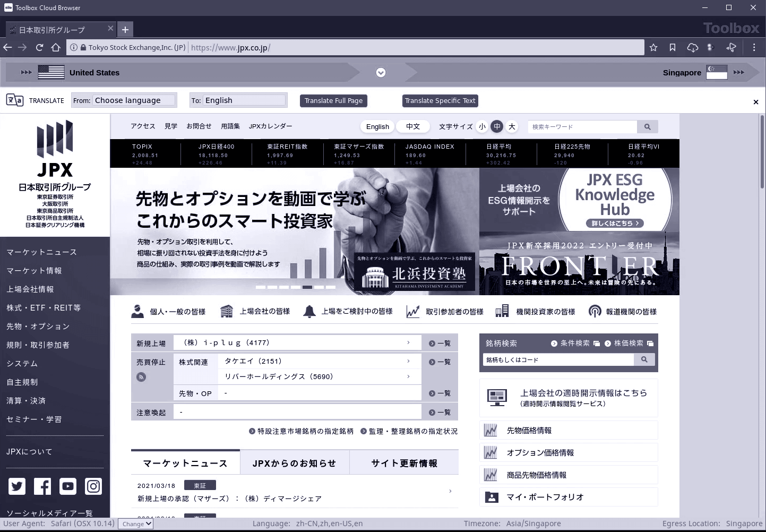Star the page in address bar
The width and height of the screenshot is (766, 532).
(x=653, y=47)
